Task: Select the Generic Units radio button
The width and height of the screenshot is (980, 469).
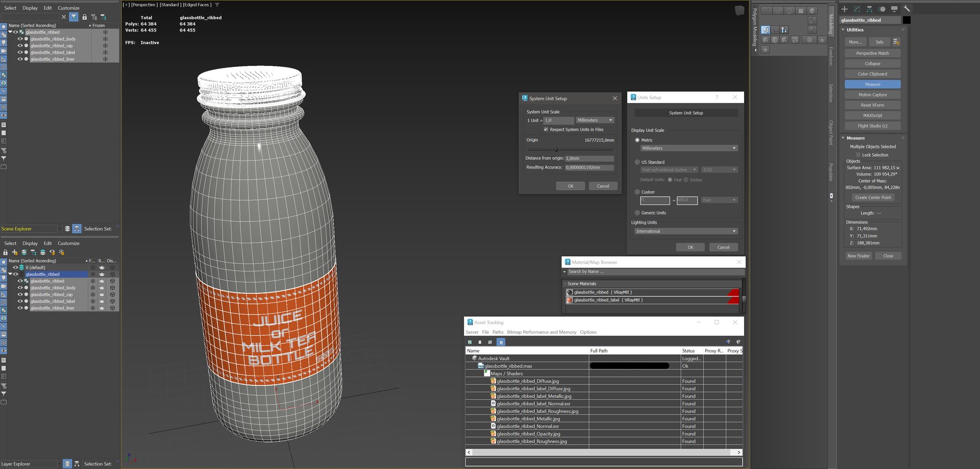Action: (x=637, y=213)
